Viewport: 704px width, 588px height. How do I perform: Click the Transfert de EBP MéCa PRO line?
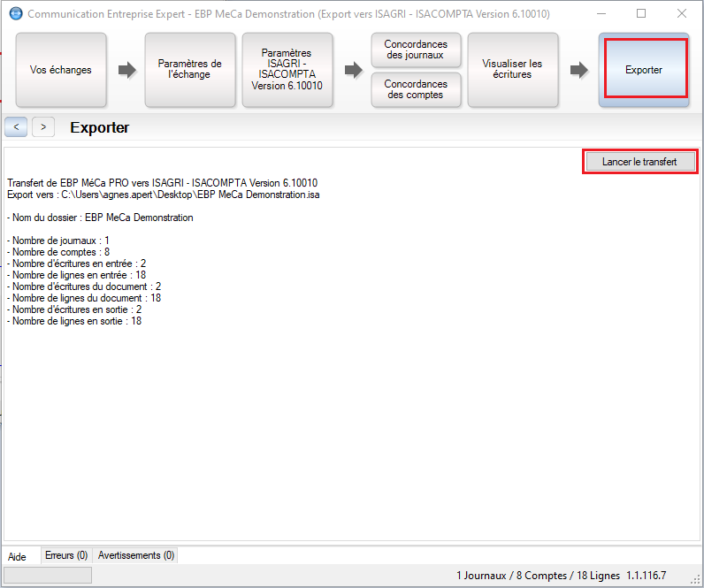coord(163,183)
